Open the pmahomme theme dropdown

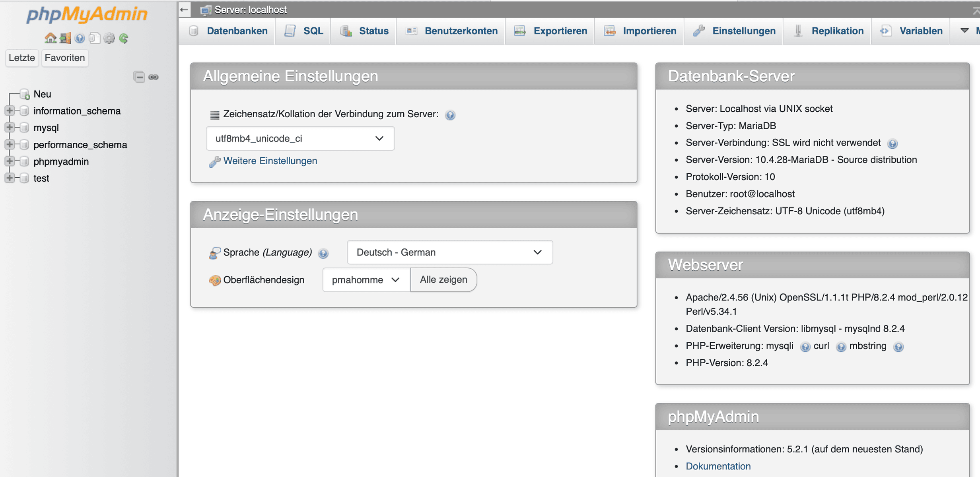coord(366,280)
